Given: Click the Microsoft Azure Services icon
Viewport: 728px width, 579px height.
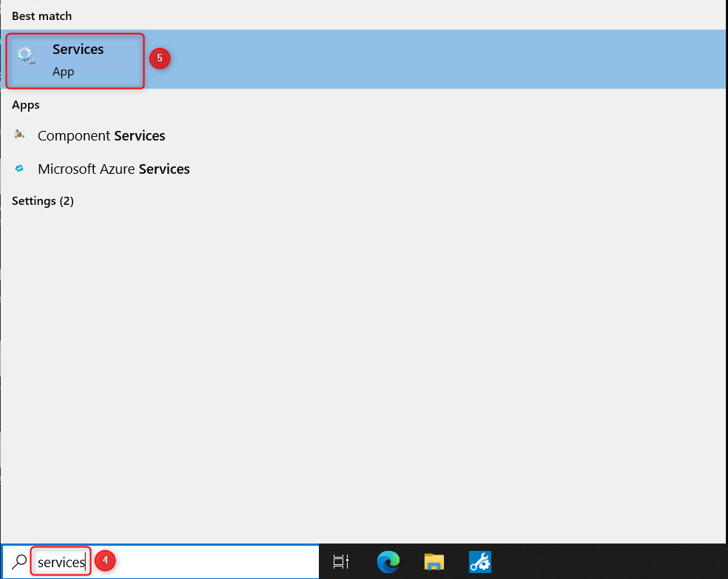Looking at the screenshot, I should [x=20, y=169].
